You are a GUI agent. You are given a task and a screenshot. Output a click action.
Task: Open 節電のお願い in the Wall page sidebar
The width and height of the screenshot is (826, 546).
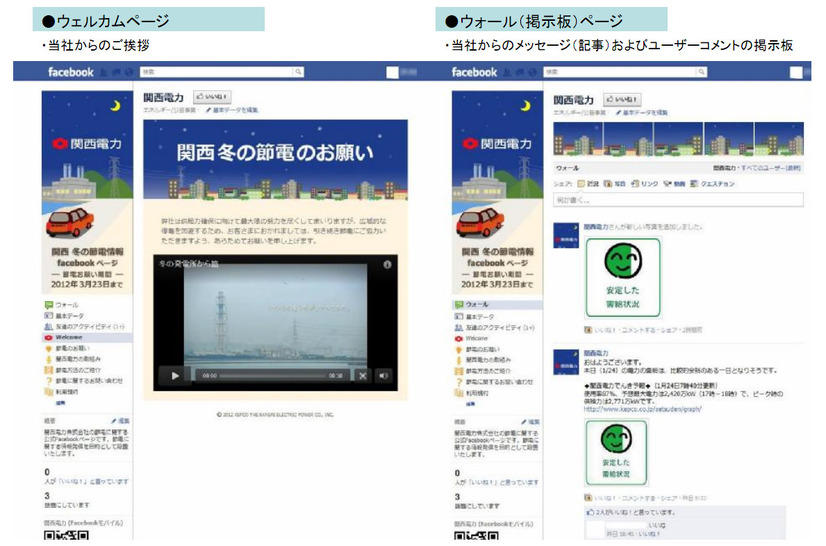[477, 349]
